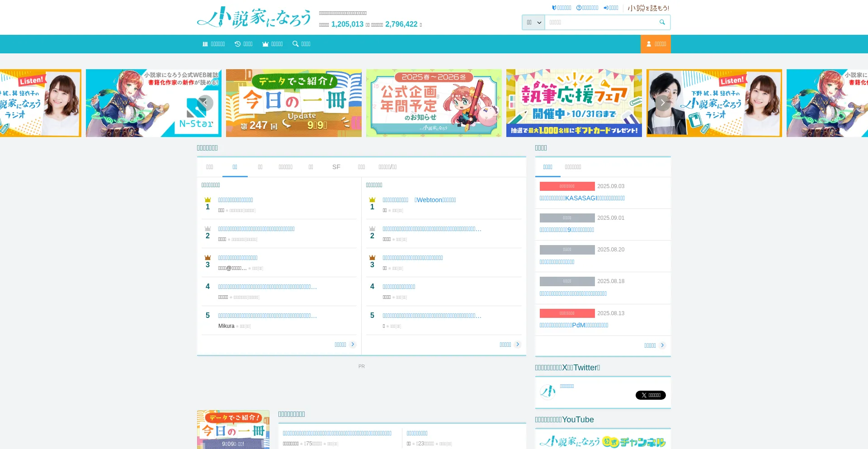This screenshot has height=449, width=868.
Task: Click the carousel previous arrow
Action: [206, 103]
